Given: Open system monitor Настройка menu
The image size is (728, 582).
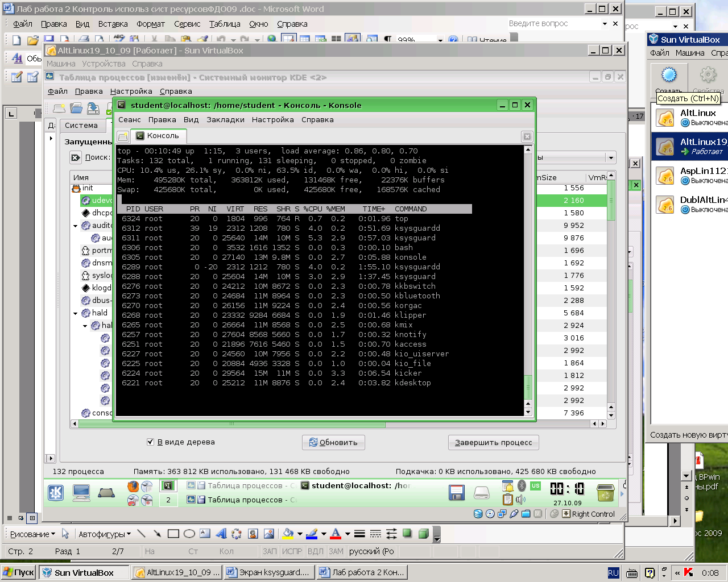Looking at the screenshot, I should coord(131,91).
